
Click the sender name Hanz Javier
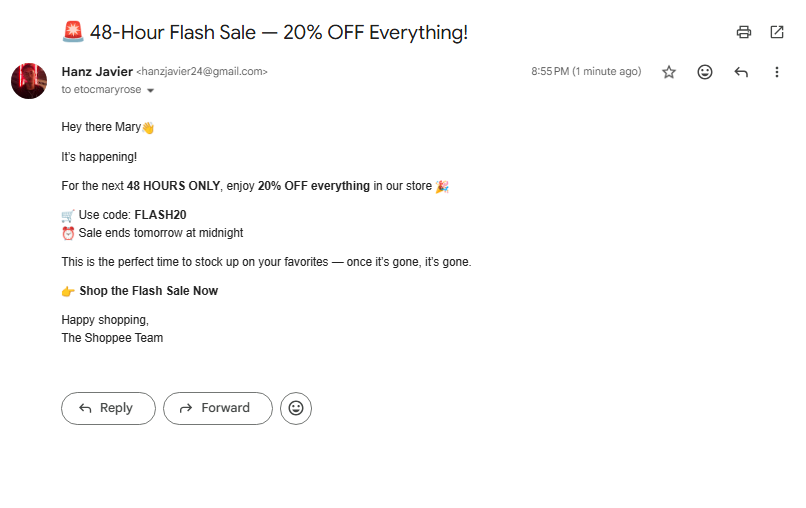point(96,71)
